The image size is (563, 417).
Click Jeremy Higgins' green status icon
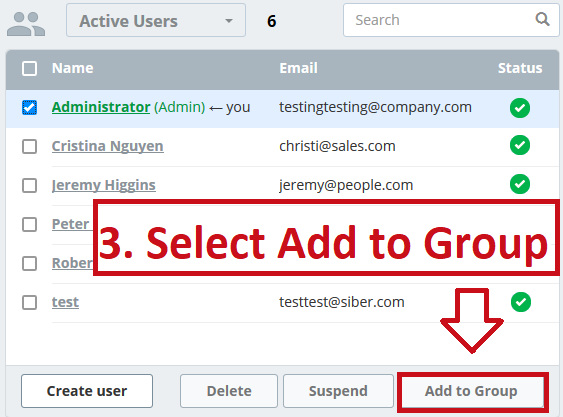pyautogui.click(x=520, y=184)
